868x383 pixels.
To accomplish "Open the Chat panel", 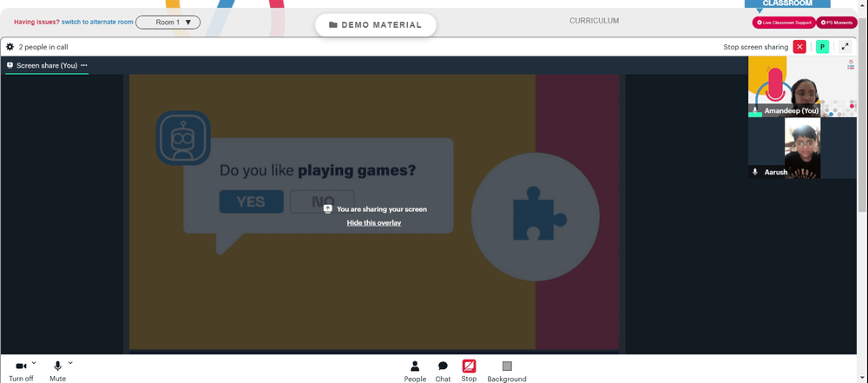I will coord(443,372).
